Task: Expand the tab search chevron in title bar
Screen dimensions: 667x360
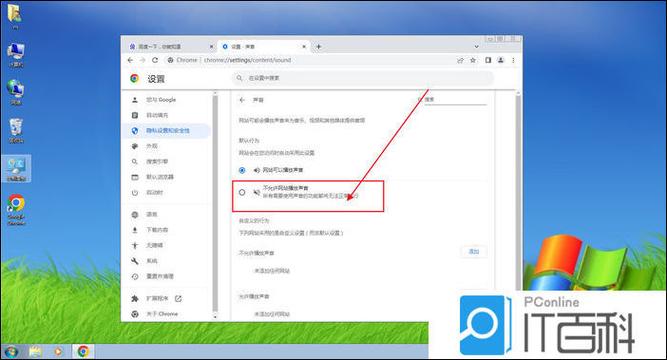Action: 476,46
